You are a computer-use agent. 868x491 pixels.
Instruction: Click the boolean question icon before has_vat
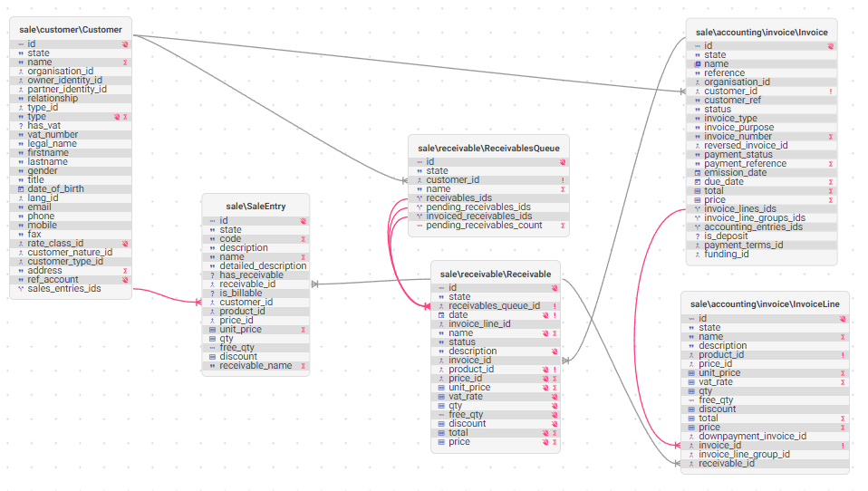pos(21,126)
